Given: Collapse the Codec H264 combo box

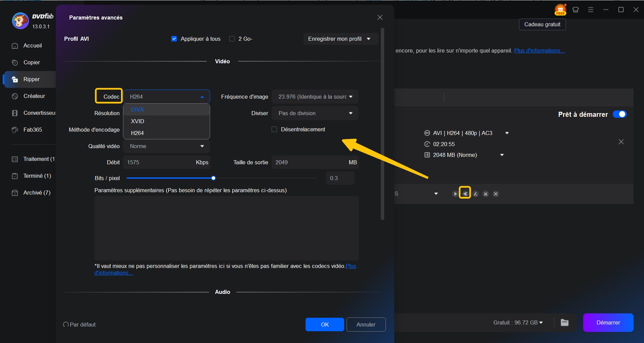Looking at the screenshot, I should pyautogui.click(x=167, y=97).
